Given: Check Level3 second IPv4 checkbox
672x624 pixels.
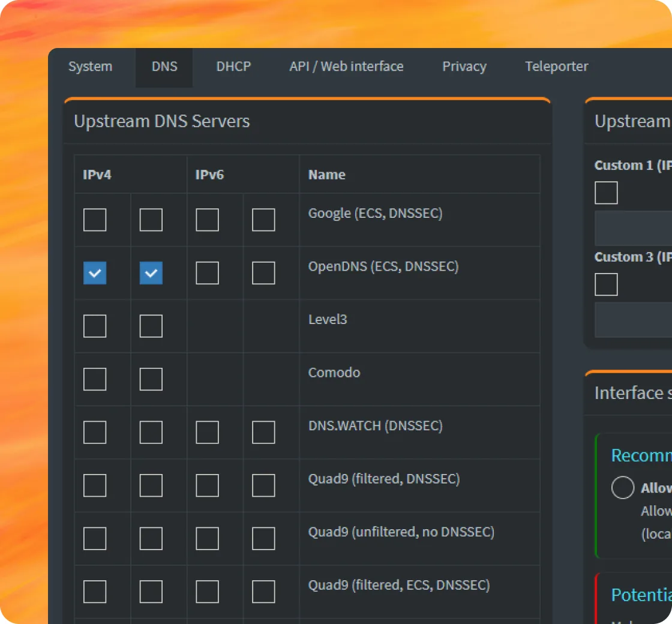Looking at the screenshot, I should coord(151,326).
